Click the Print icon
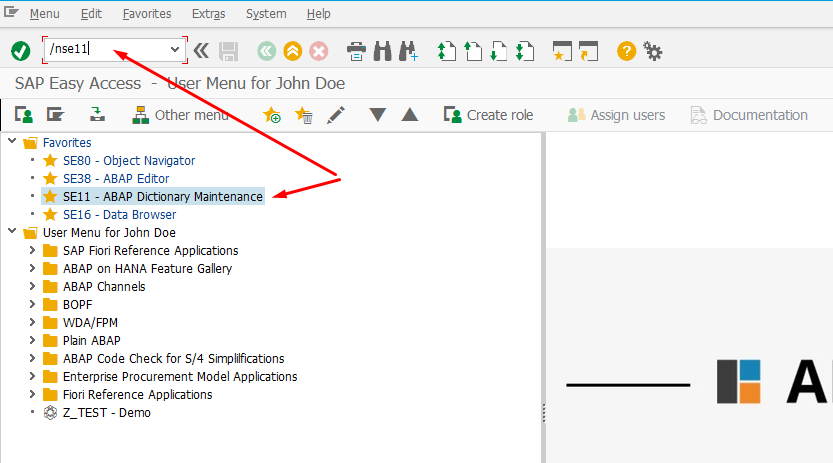 tap(356, 52)
